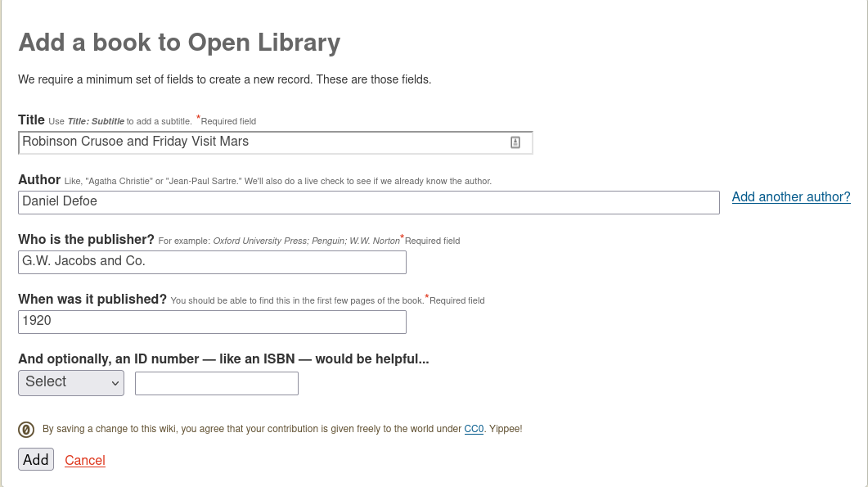Click the Author label text
Viewport: 868px width, 487px height.
[x=39, y=179]
